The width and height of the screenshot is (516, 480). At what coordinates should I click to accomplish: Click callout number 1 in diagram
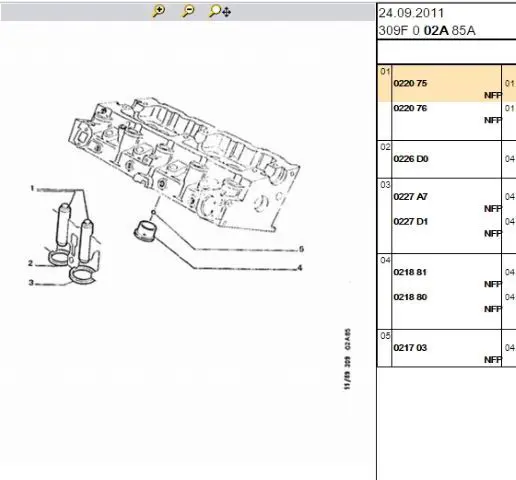(32, 188)
